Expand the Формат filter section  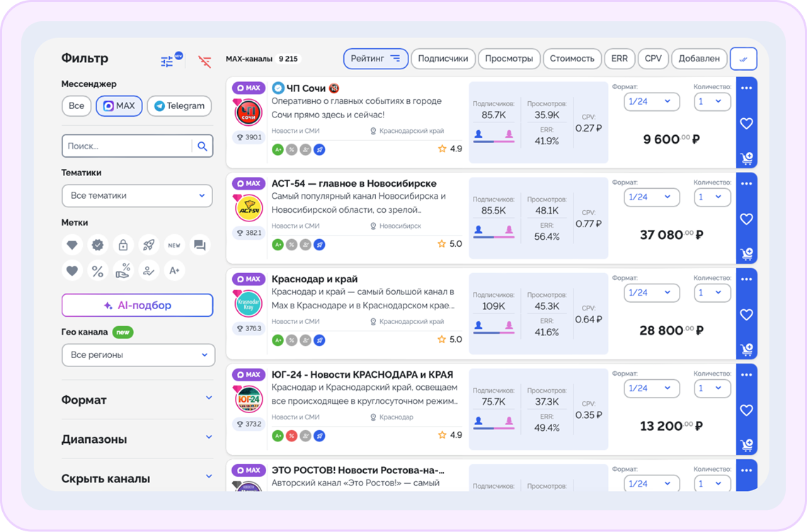(x=137, y=400)
